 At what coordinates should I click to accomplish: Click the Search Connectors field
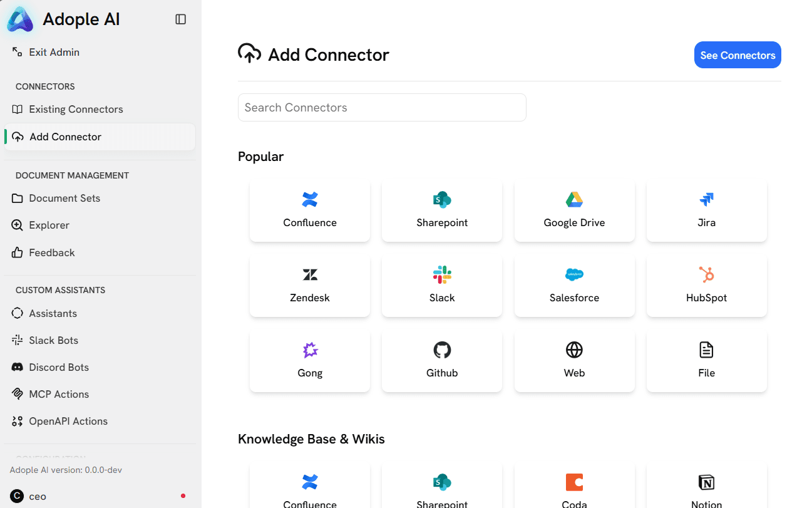tap(382, 107)
